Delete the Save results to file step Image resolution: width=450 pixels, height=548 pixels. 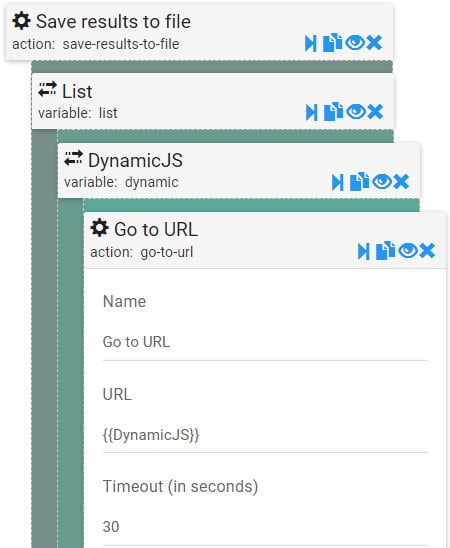click(x=374, y=43)
